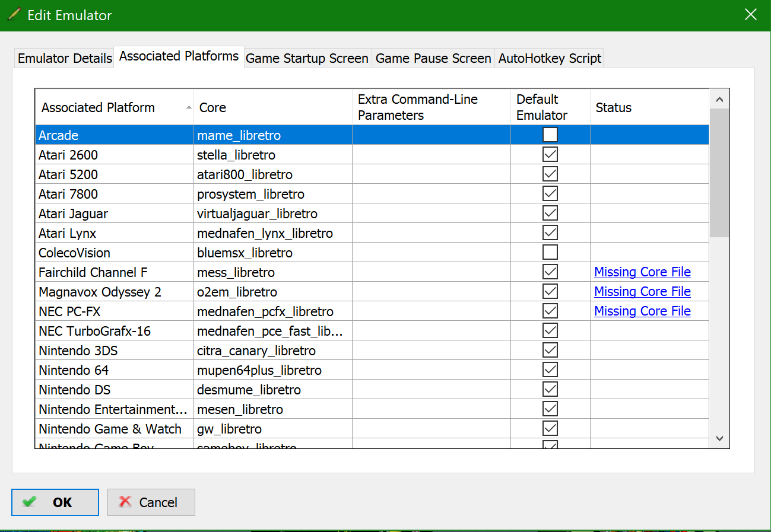Open Missing Core File link for Fairchild Channel F

pos(642,272)
